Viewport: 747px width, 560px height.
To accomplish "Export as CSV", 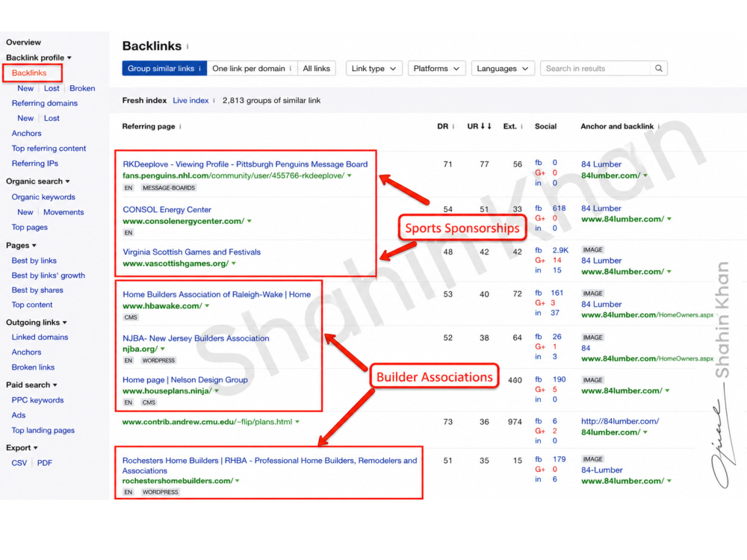I will click(x=19, y=463).
